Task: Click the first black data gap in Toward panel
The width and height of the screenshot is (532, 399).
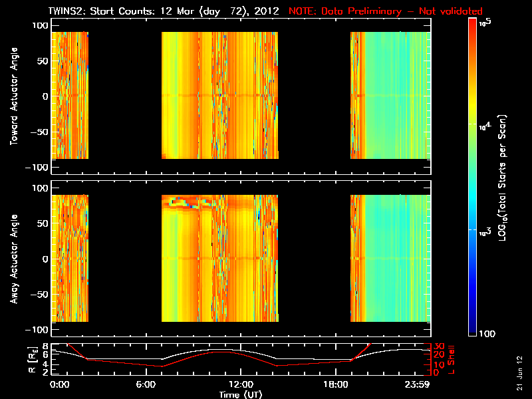Action: pos(125,96)
